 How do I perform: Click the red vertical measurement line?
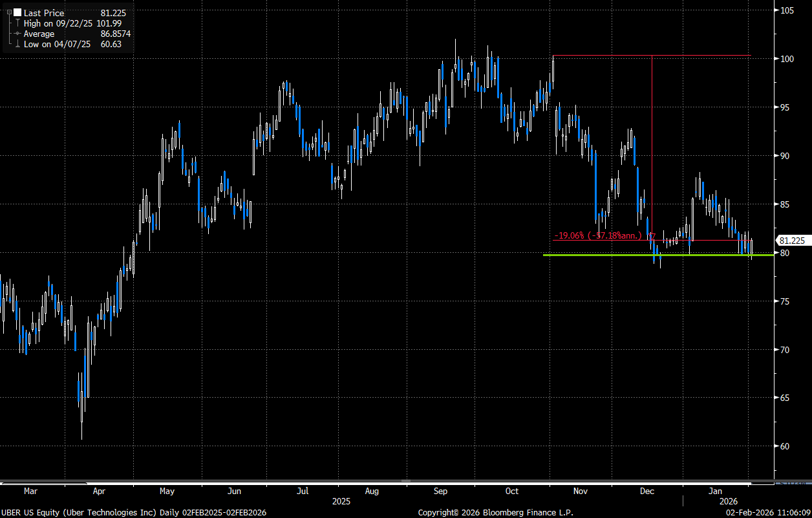[x=652, y=142]
